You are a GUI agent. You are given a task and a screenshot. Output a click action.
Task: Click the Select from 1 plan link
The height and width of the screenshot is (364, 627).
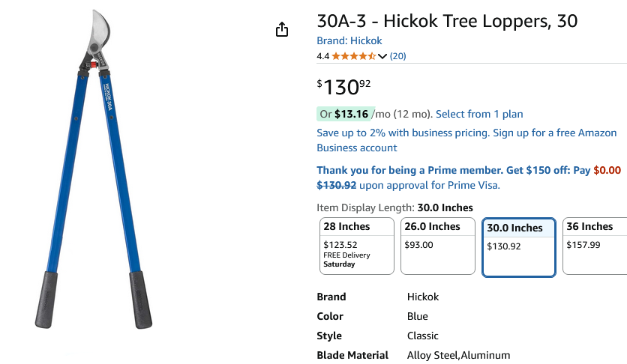pyautogui.click(x=479, y=114)
